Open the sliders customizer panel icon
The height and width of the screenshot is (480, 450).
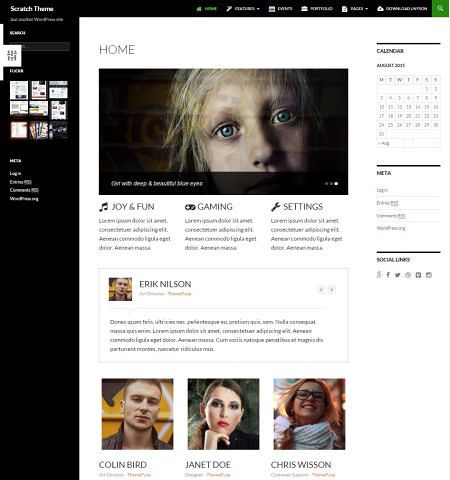[12, 55]
